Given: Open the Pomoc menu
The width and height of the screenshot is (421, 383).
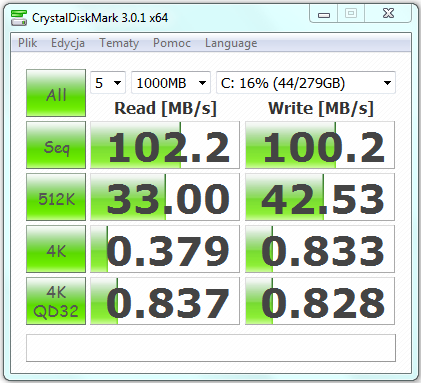Looking at the screenshot, I should pyautogui.click(x=172, y=43).
